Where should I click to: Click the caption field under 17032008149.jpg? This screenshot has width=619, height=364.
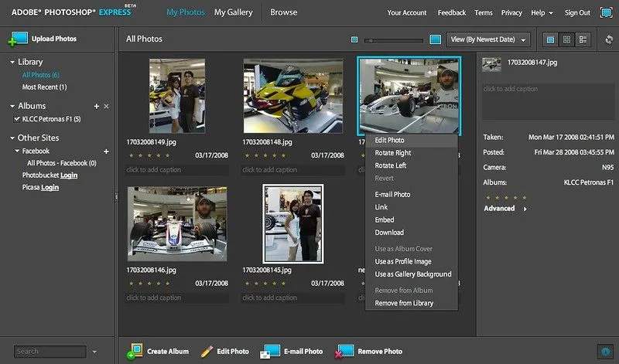pyautogui.click(x=177, y=170)
